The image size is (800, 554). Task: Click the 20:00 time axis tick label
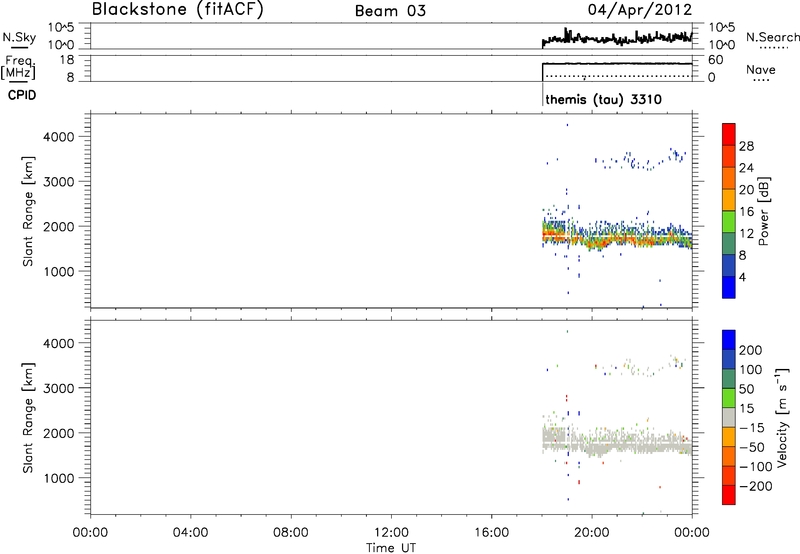[592, 533]
